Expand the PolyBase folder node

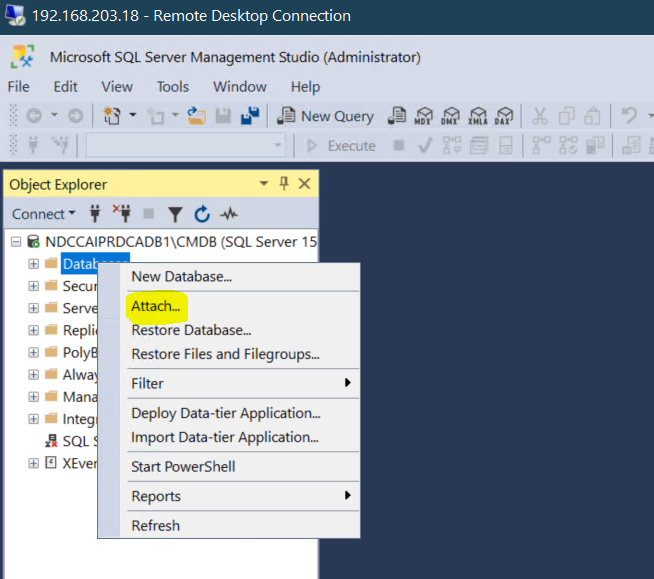(33, 352)
